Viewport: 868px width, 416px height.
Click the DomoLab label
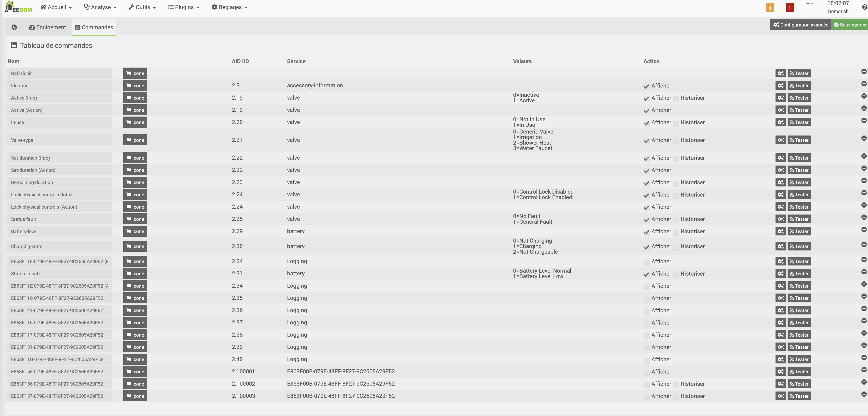click(x=838, y=11)
